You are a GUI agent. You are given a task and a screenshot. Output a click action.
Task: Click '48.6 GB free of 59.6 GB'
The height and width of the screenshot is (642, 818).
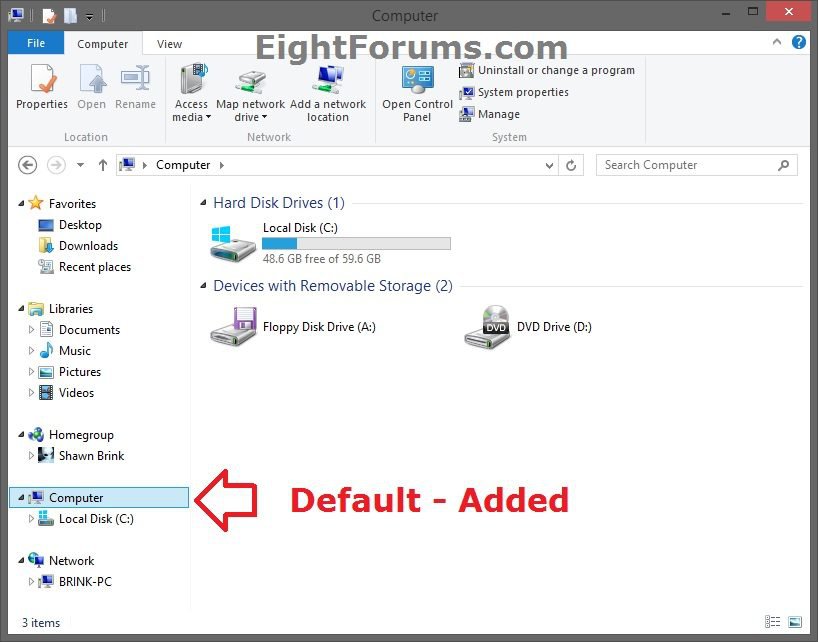tap(321, 259)
